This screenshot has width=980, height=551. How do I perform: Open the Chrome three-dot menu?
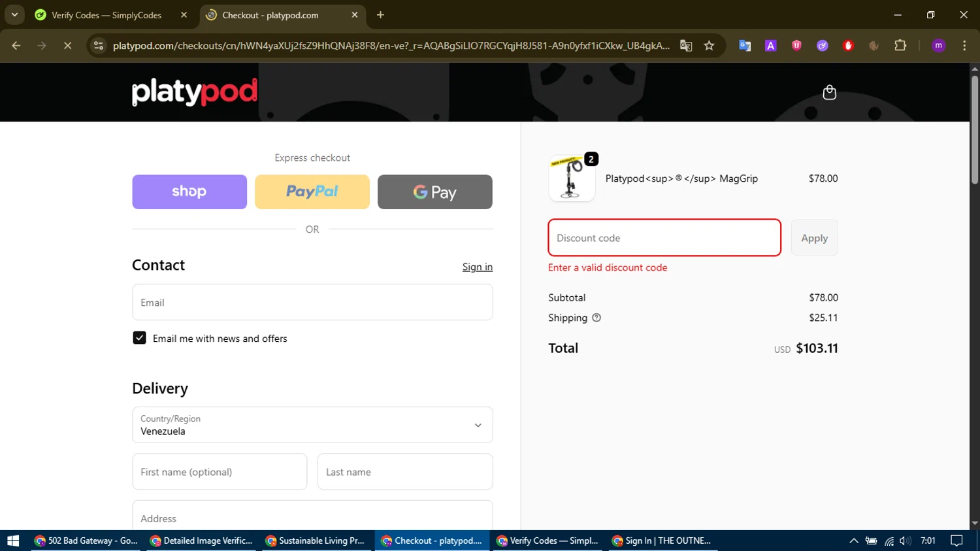(964, 46)
